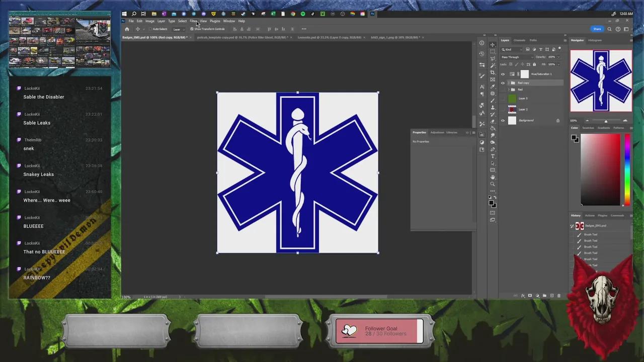Screen dimensions: 644x362
Task: Switch to the Channels tab
Action: (519, 40)
